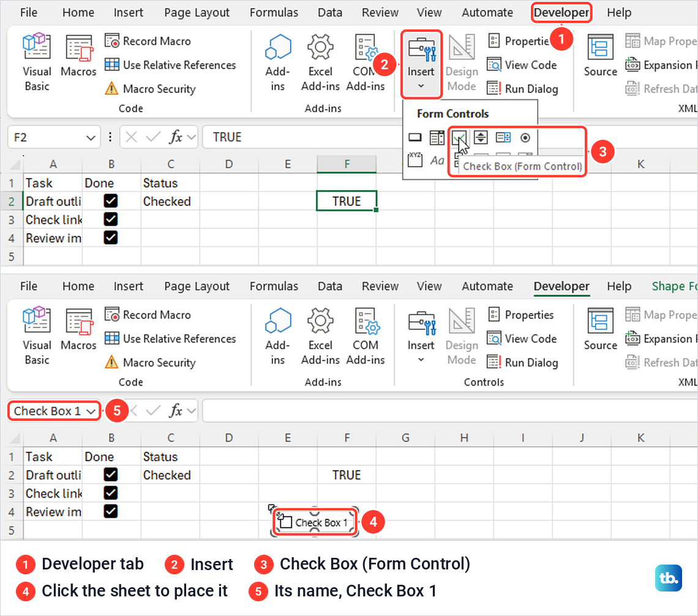Select cell F2 showing TRUE in upper sheet
This screenshot has height=616, width=698.
(x=347, y=201)
